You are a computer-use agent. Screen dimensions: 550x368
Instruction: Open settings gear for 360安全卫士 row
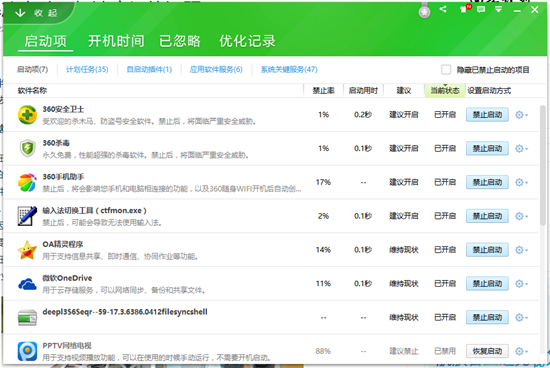(x=521, y=115)
